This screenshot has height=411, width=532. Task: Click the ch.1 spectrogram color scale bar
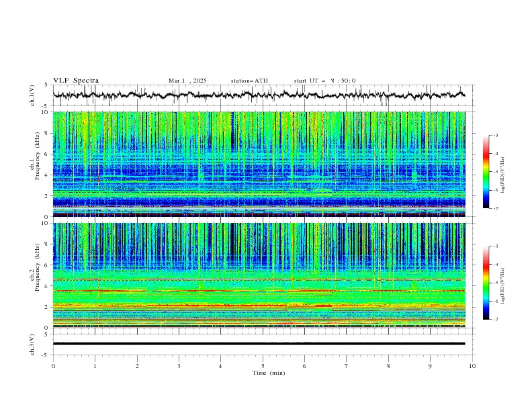486,172
